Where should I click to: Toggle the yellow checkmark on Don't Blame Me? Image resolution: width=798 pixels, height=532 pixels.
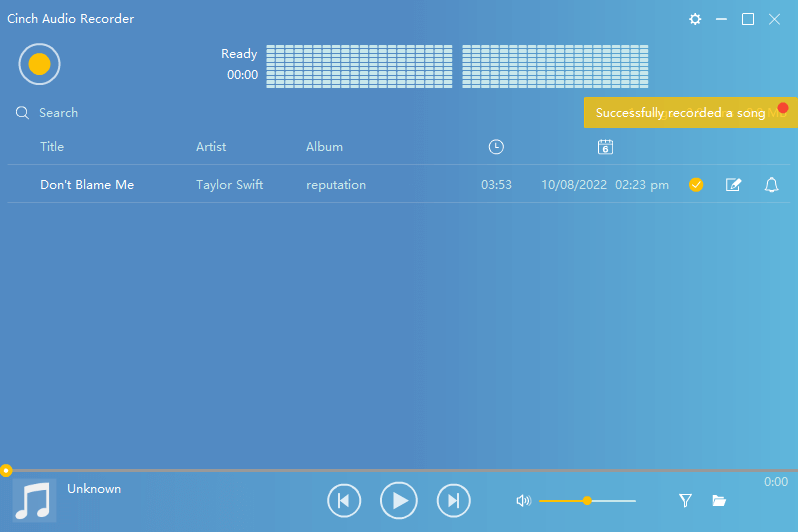pyautogui.click(x=696, y=185)
